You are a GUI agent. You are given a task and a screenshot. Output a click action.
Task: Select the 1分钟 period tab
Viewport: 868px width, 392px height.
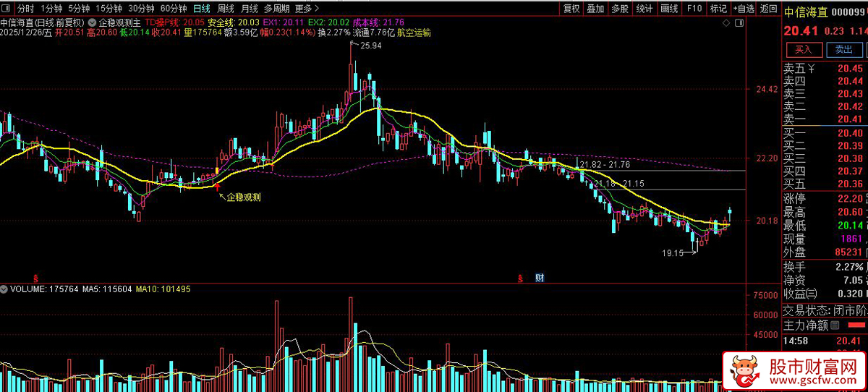[51, 9]
